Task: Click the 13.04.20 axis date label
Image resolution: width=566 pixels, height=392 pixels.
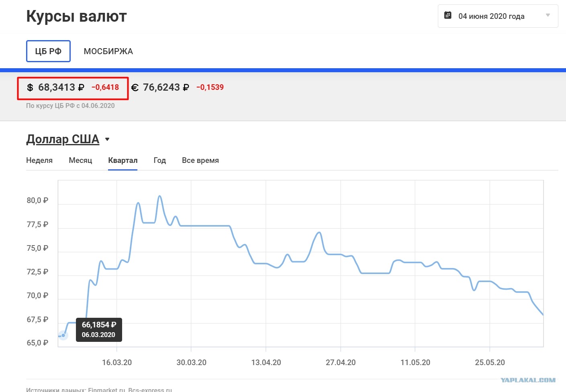Action: tap(266, 363)
